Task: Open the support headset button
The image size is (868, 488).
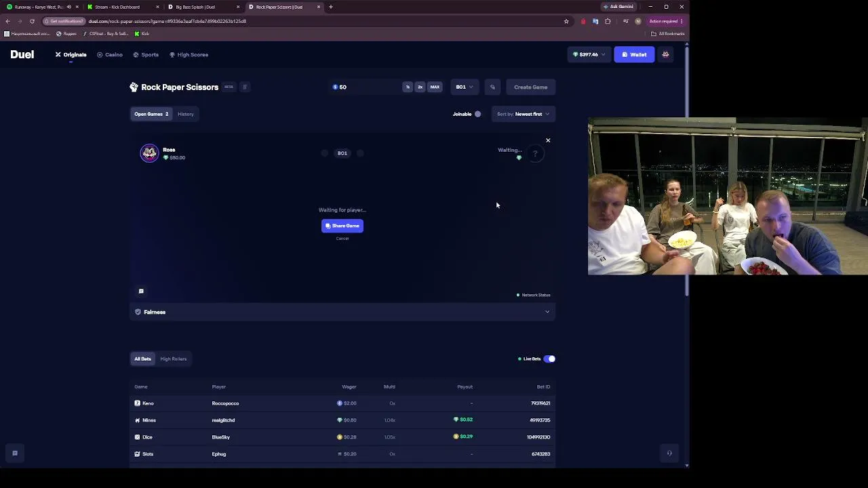Action: click(x=669, y=453)
